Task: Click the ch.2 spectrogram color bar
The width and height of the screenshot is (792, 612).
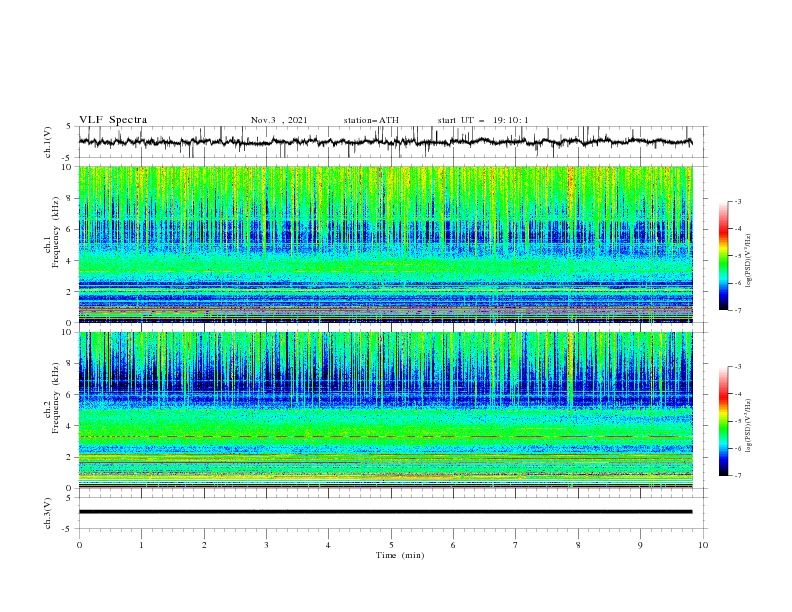Action: click(723, 421)
